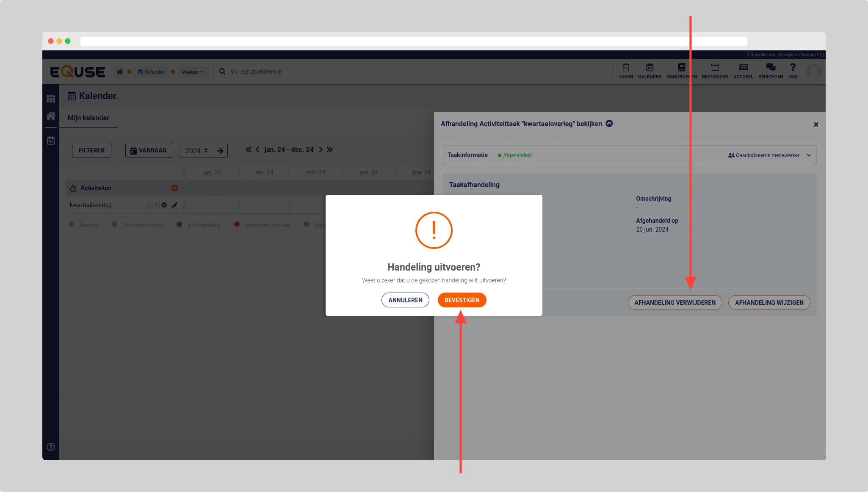Open Kalender in the top navigation

coord(650,71)
